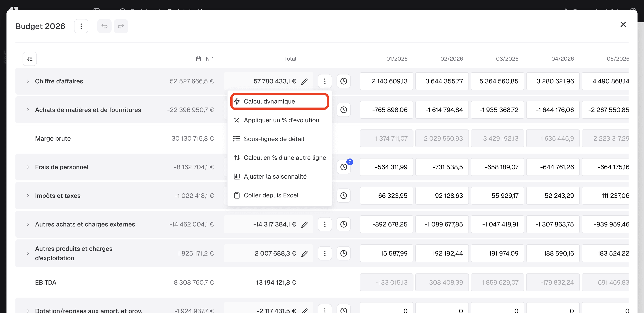
Task: Click the undo arrow button
Action: (x=104, y=26)
